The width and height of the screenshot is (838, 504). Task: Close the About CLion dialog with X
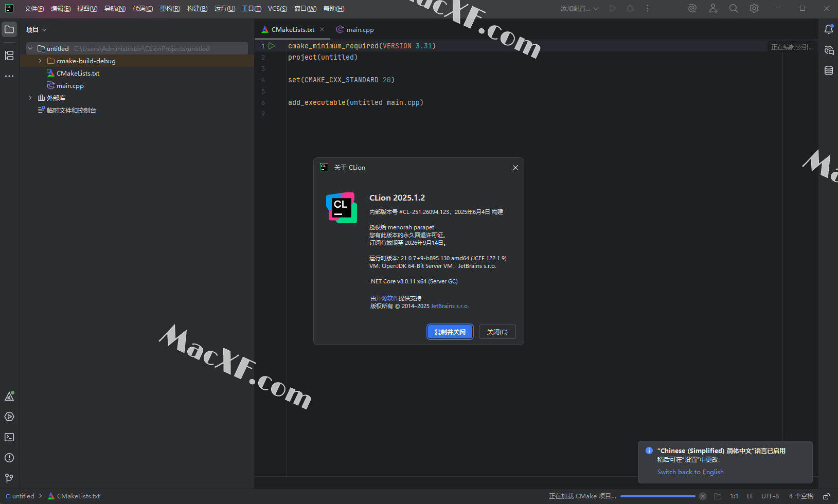[515, 168]
